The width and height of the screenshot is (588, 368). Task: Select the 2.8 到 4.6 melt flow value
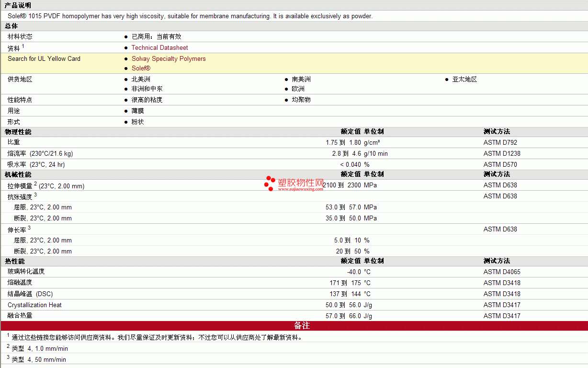pyautogui.click(x=347, y=154)
